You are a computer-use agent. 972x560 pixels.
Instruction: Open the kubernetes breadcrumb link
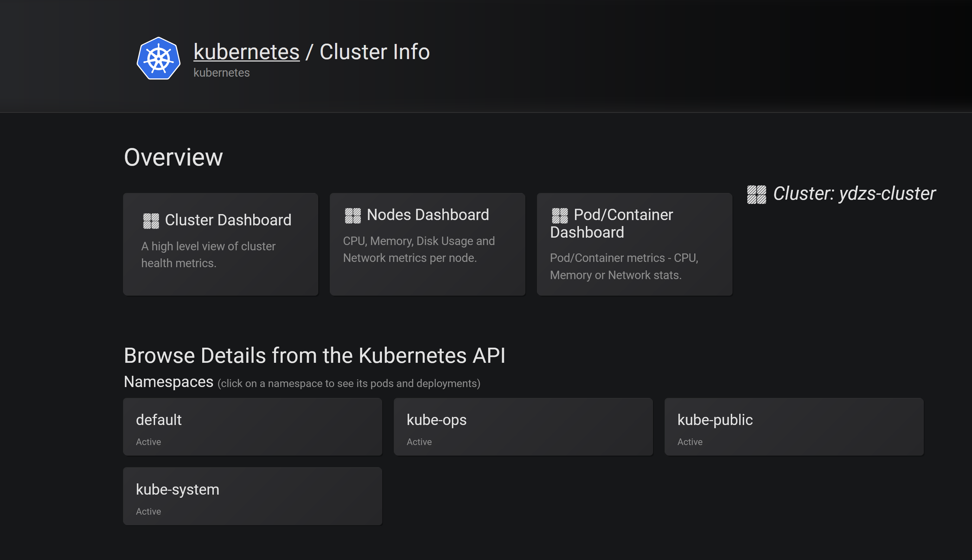click(246, 52)
